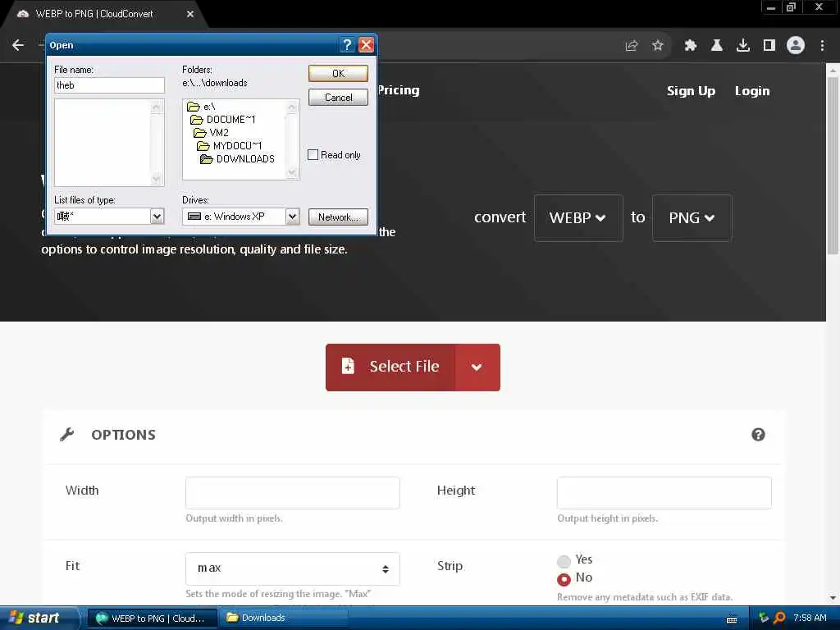Open the on-screen keyboard tray icon

click(732, 619)
